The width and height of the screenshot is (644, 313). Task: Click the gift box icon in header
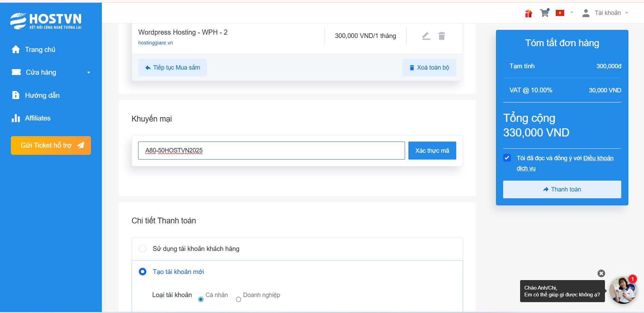[x=529, y=13]
